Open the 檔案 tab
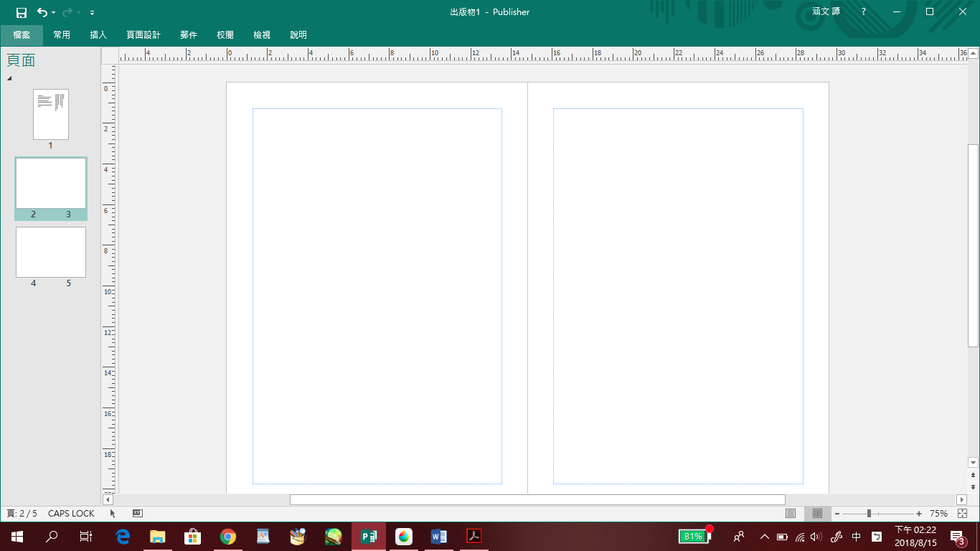Image resolution: width=980 pixels, height=551 pixels. pyautogui.click(x=22, y=35)
